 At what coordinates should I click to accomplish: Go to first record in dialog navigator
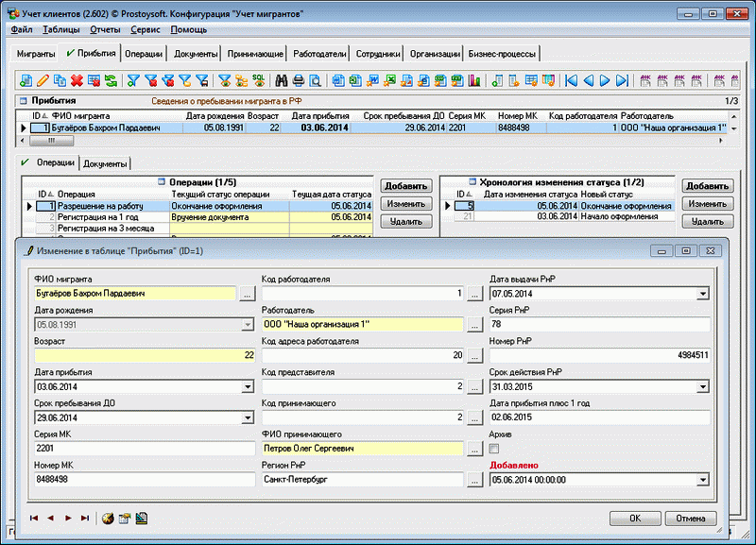click(x=35, y=518)
